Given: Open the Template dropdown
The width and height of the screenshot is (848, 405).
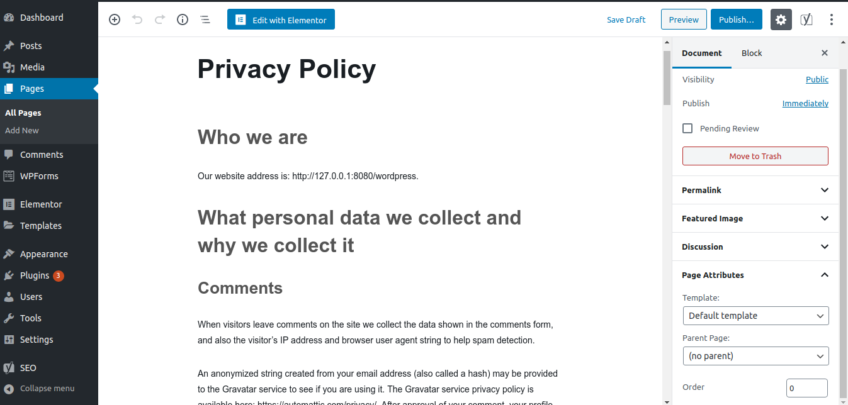Looking at the screenshot, I should pos(755,316).
